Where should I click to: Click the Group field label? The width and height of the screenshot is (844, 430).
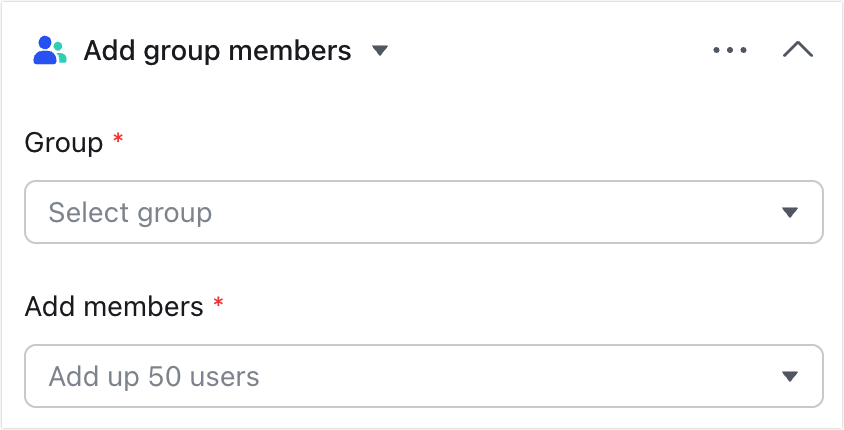pos(64,143)
